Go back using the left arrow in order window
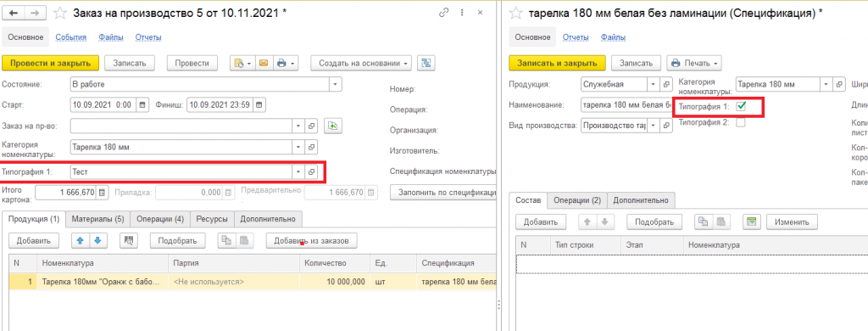 [14, 13]
